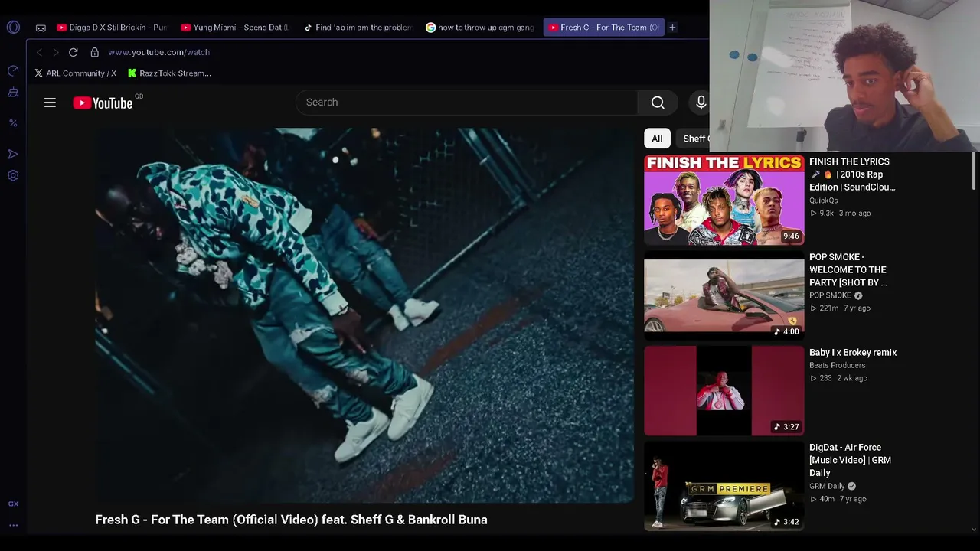Open the YouTube hamburger guide menu

click(x=50, y=103)
